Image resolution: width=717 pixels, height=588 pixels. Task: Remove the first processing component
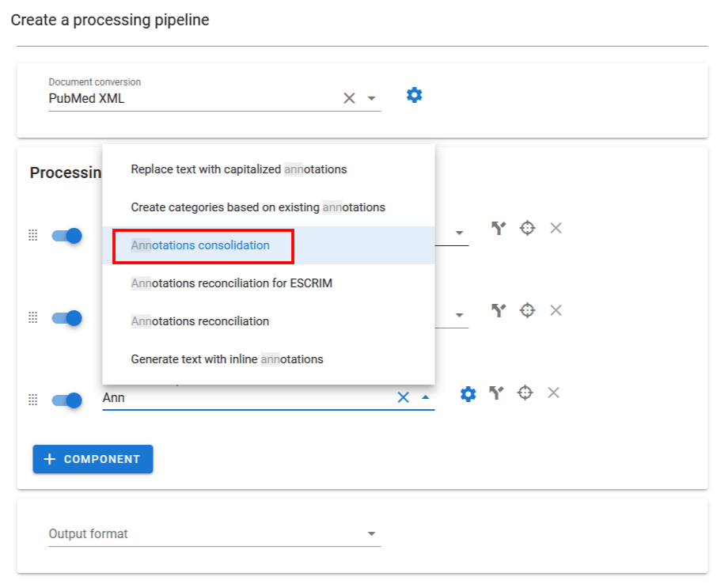click(556, 229)
